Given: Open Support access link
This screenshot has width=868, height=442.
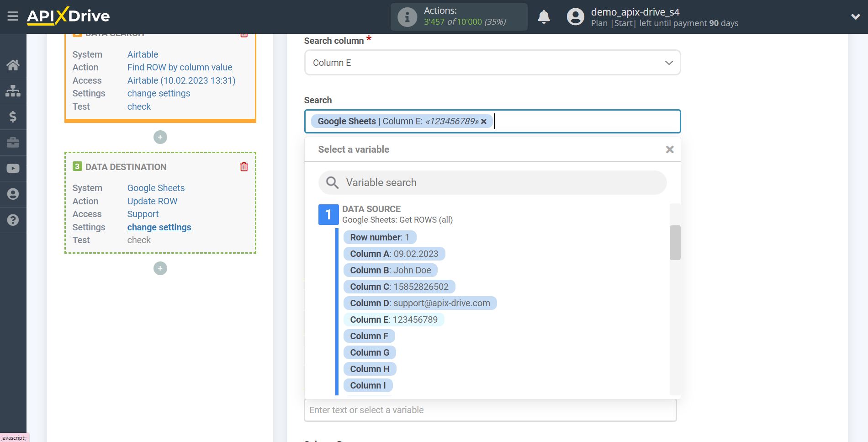Looking at the screenshot, I should tap(143, 214).
